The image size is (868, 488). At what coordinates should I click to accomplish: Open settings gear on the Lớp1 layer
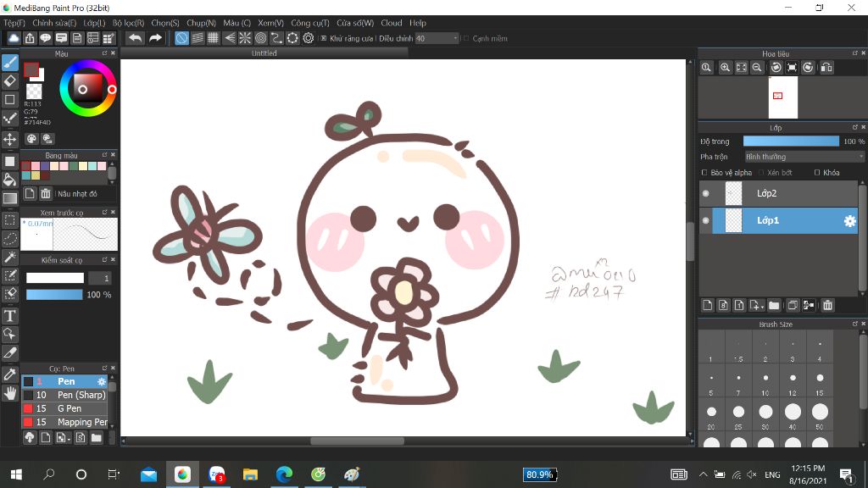849,221
